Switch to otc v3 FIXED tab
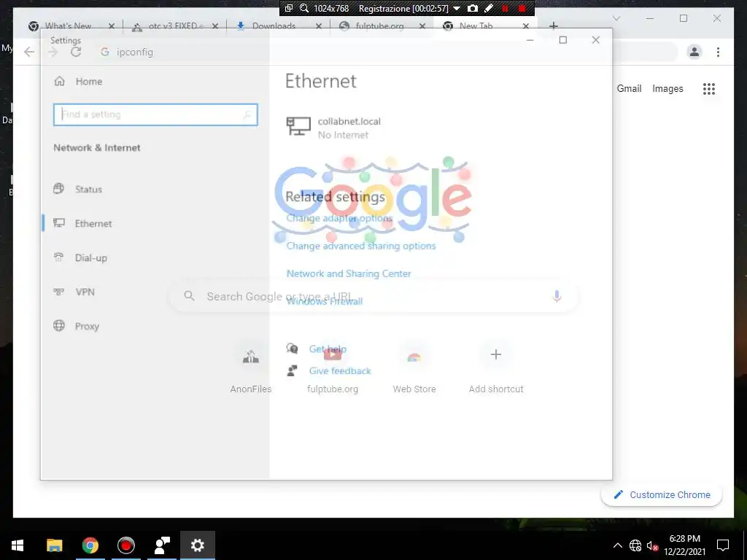747x560 pixels. 176,26
